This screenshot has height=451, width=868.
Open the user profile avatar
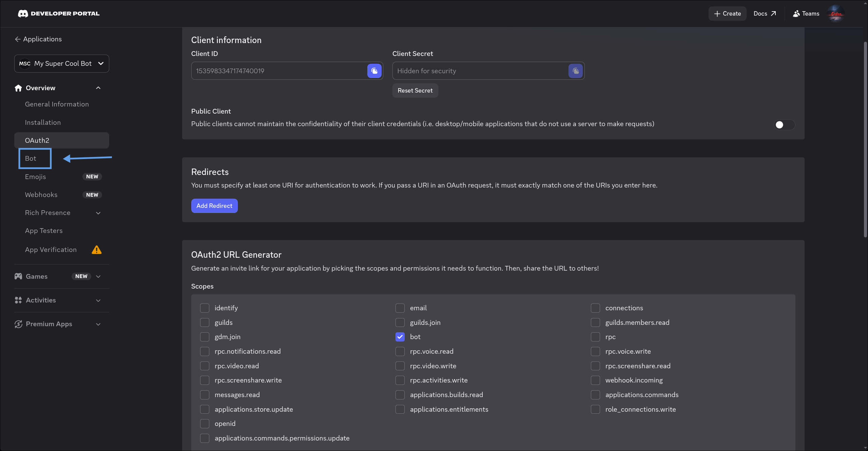836,14
